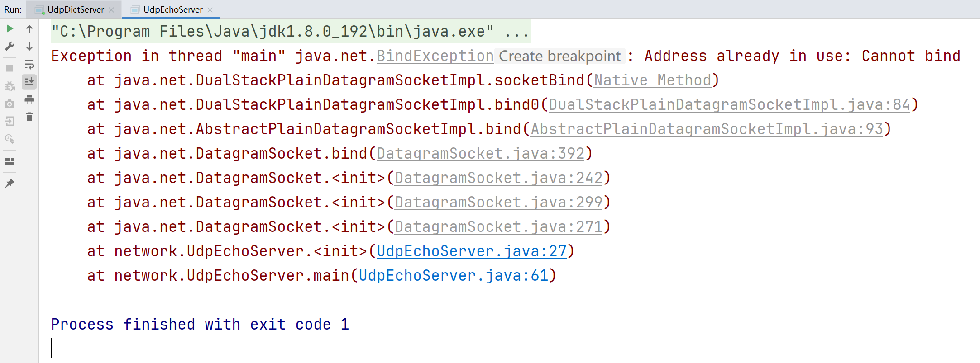Rerun UdpEchoServer with the green Run icon

click(x=10, y=29)
